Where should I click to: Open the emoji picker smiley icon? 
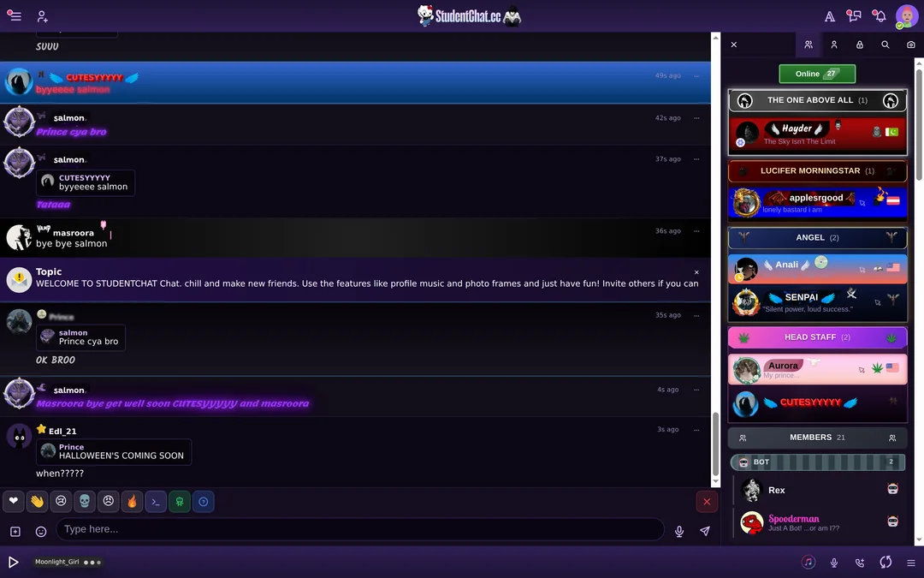(x=41, y=532)
